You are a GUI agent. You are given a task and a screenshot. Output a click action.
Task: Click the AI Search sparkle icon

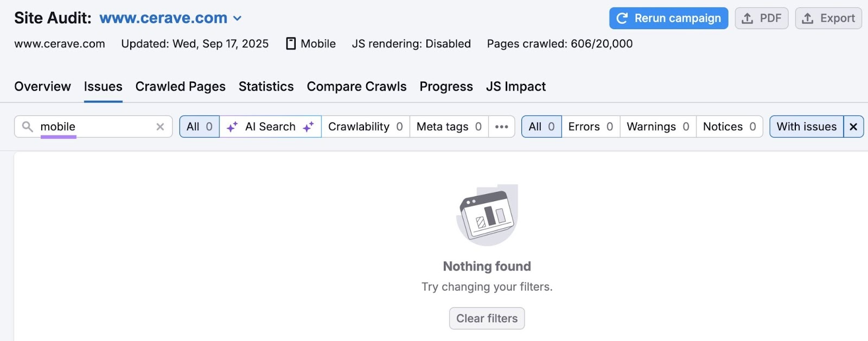point(233,126)
